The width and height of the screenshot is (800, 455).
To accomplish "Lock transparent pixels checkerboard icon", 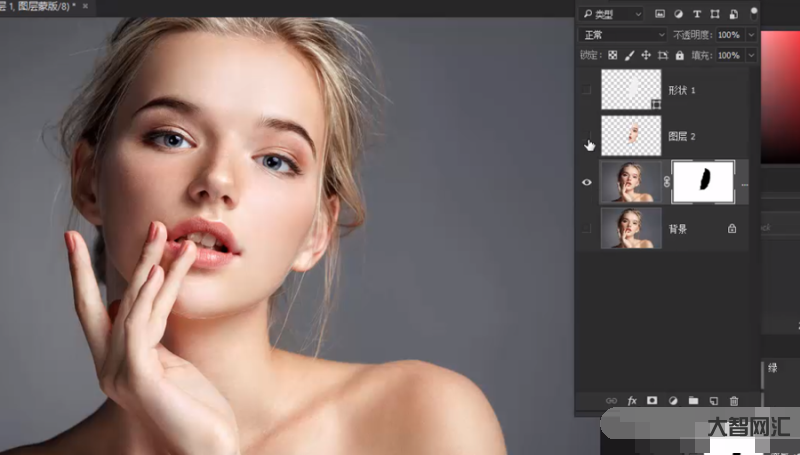I will tap(614, 55).
